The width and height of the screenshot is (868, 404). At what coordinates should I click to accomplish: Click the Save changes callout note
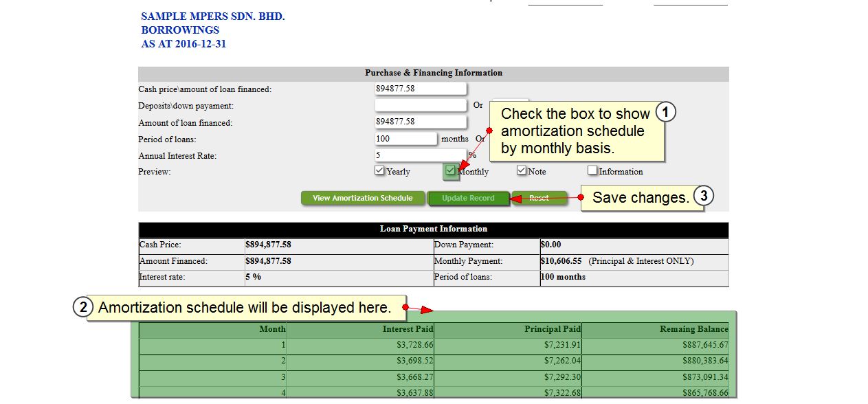[639, 198]
